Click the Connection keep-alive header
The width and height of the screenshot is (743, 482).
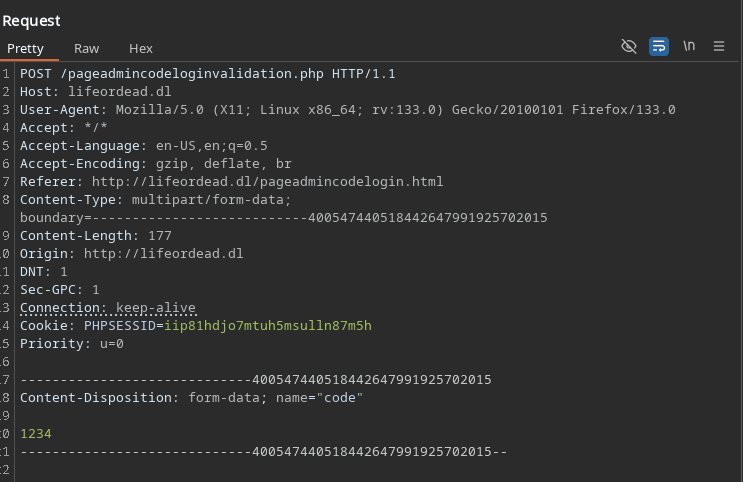[108, 308]
